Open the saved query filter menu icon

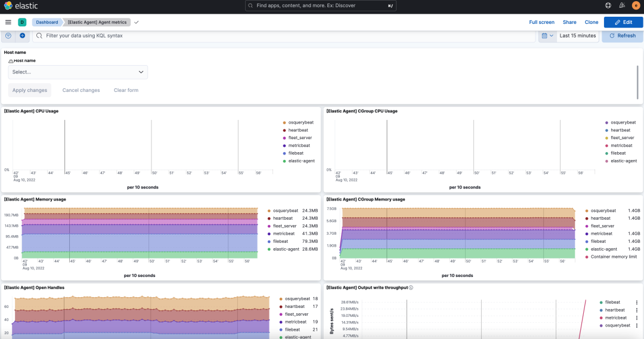coord(8,36)
